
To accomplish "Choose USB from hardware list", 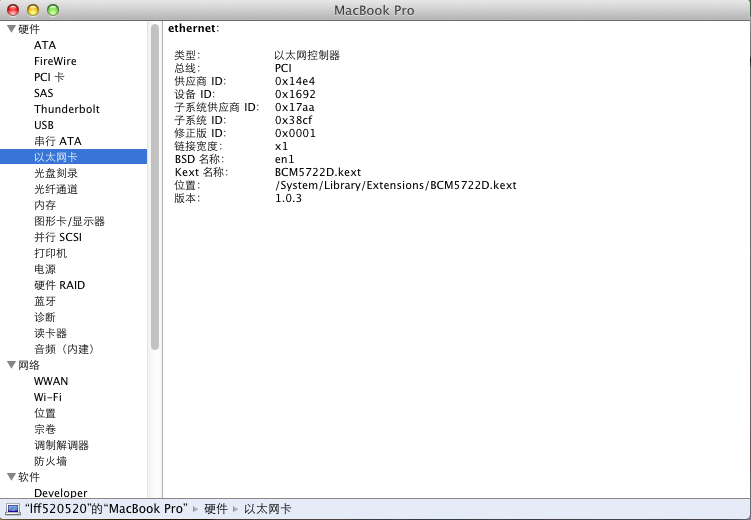I will (45, 125).
